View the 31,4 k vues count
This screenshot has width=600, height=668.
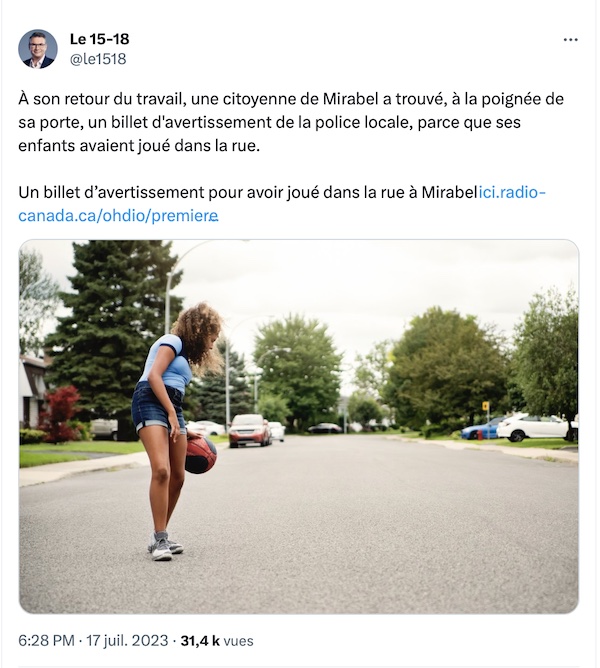(x=217, y=641)
